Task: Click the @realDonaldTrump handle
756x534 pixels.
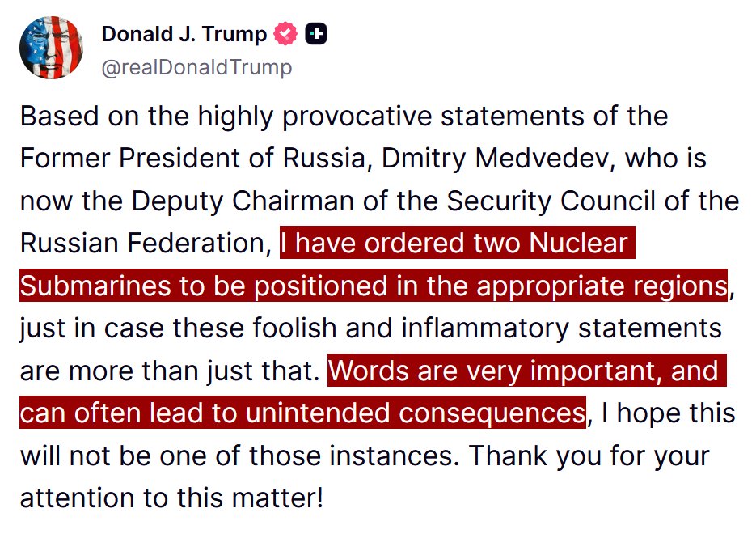Action: click(196, 66)
